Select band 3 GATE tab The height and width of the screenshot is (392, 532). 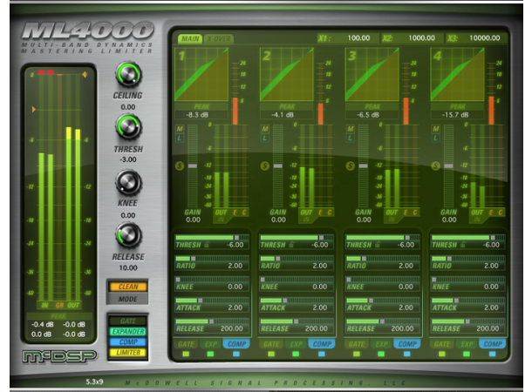click(357, 344)
